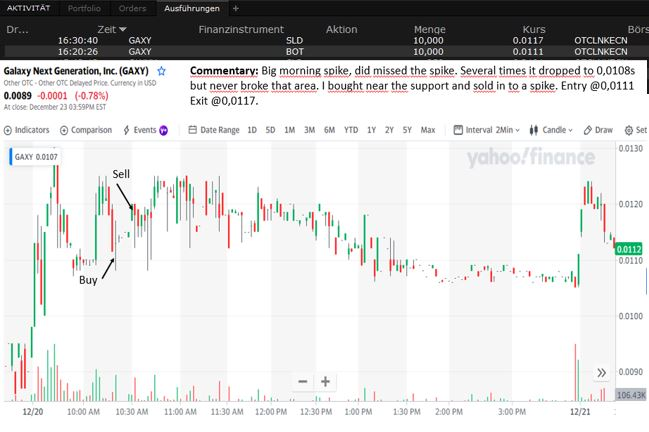The image size is (649, 432).
Task: Click the Menge column header
Action: [430, 29]
